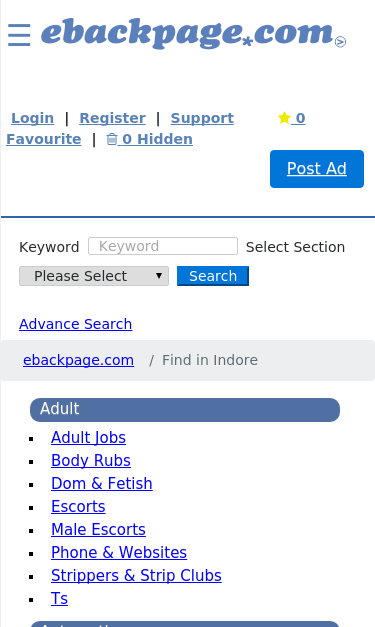Open the Login link
375x627 pixels.
[x=32, y=118]
